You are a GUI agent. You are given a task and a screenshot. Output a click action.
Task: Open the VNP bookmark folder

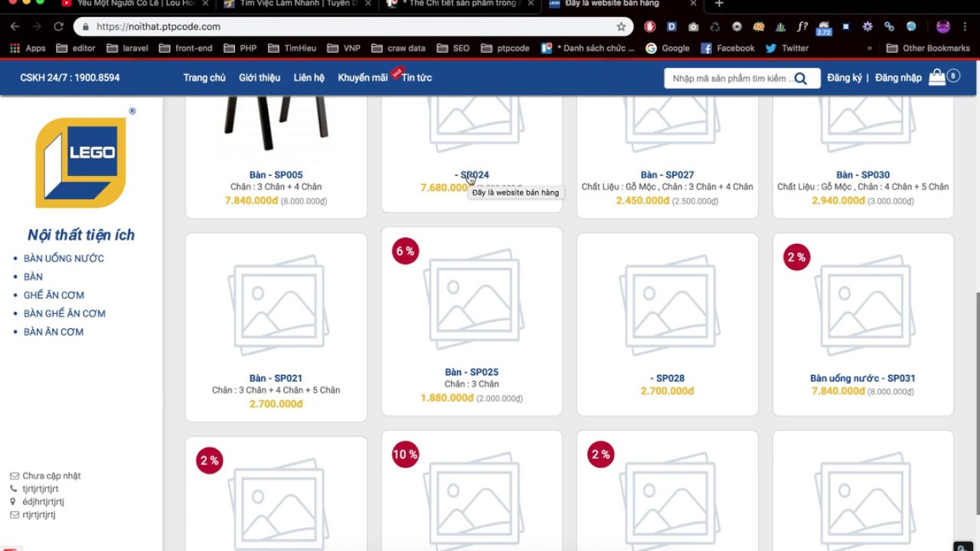(x=344, y=48)
